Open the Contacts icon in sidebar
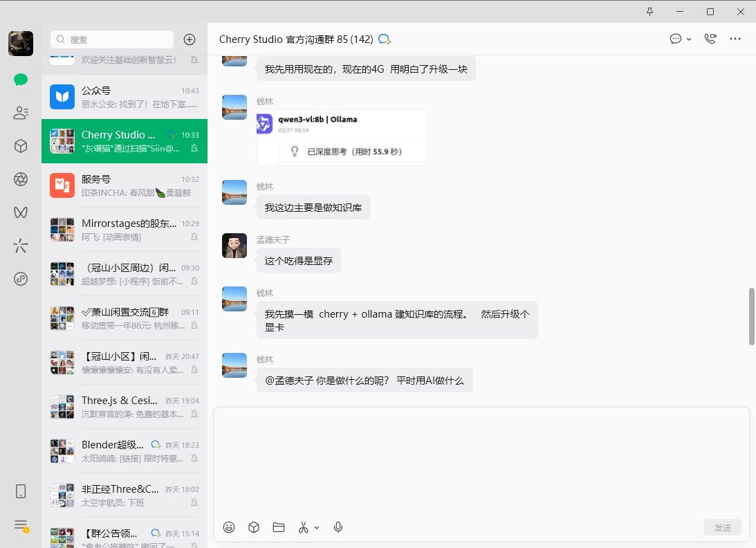Screen dimensions: 756x548 coord(21,113)
